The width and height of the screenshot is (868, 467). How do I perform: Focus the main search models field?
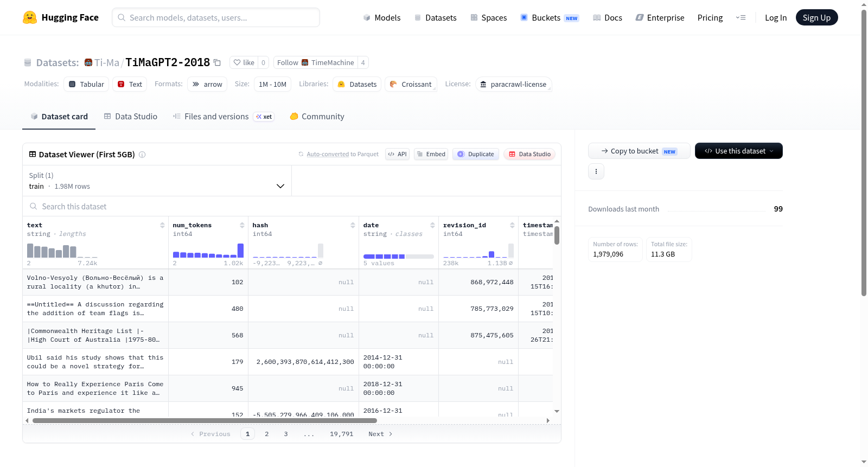click(x=216, y=17)
